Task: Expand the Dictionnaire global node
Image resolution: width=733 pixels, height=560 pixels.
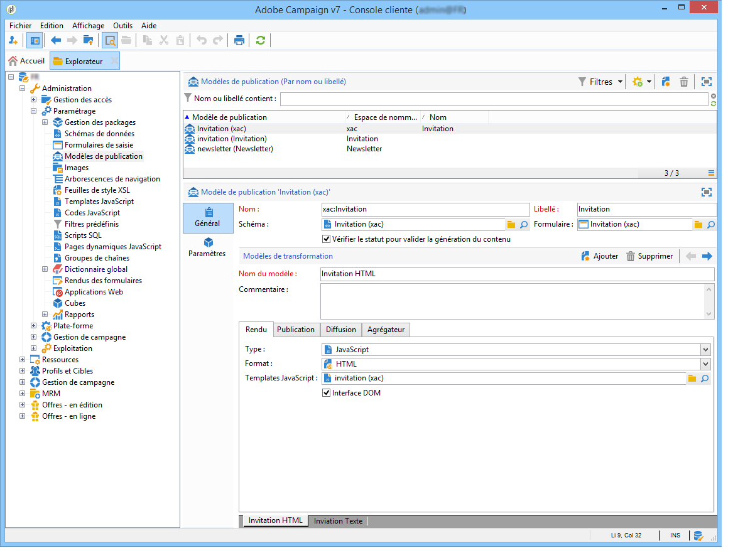Action: [x=45, y=269]
